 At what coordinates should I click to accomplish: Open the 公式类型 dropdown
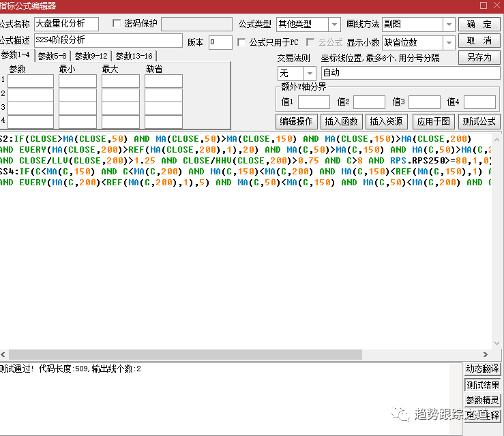click(334, 25)
